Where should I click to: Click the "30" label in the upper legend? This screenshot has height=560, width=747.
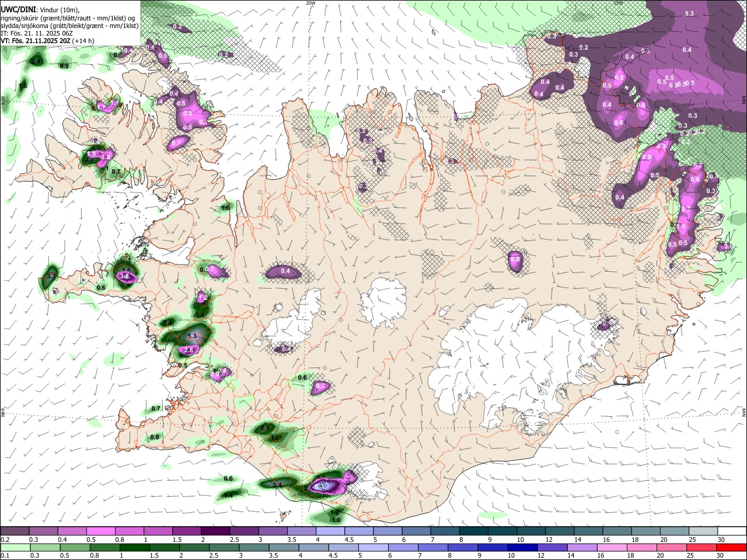(x=721, y=540)
